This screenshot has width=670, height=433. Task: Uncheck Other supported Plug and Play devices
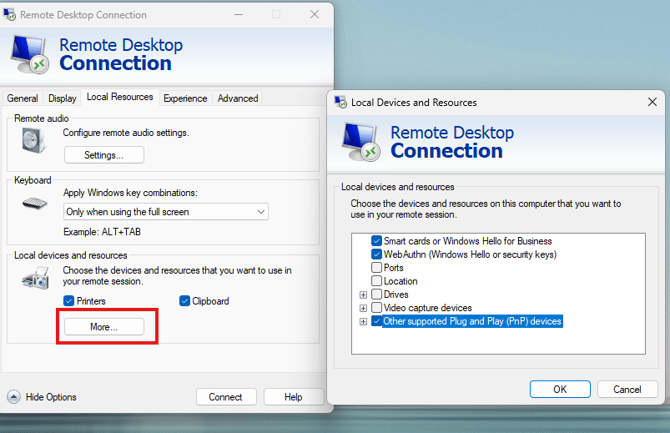pos(376,321)
